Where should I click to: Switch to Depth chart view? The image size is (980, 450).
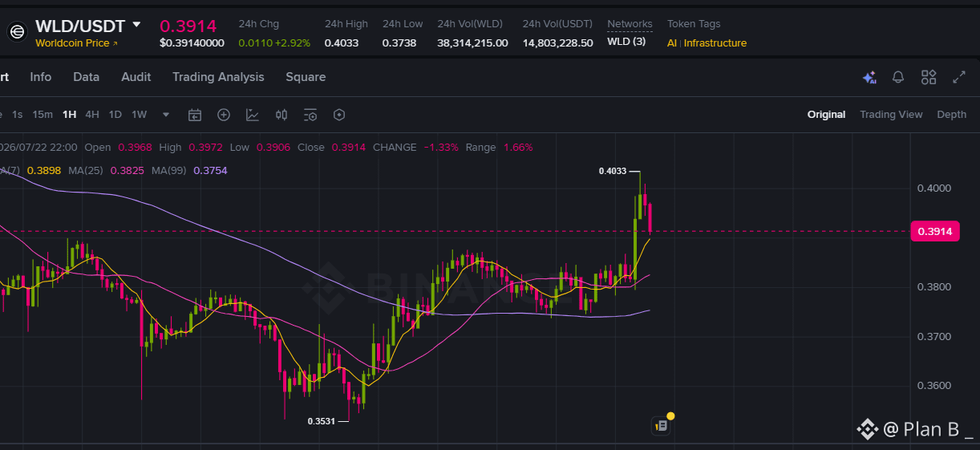click(x=952, y=115)
